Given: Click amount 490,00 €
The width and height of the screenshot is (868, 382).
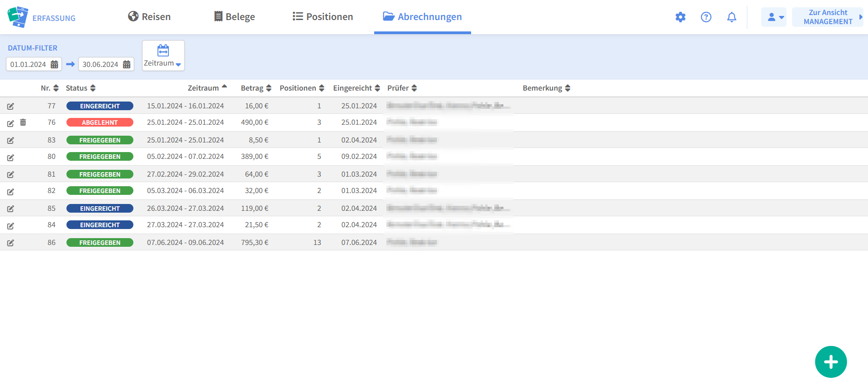Looking at the screenshot, I should pos(254,122).
